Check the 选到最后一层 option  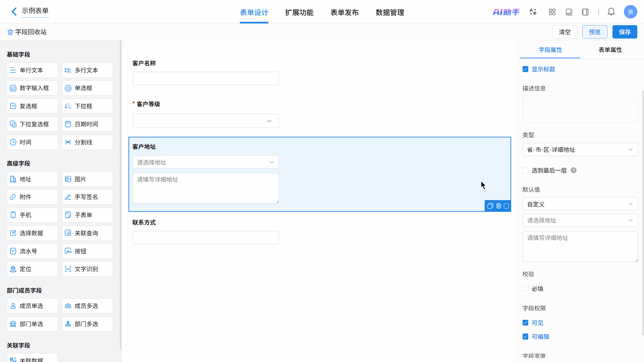click(x=526, y=170)
